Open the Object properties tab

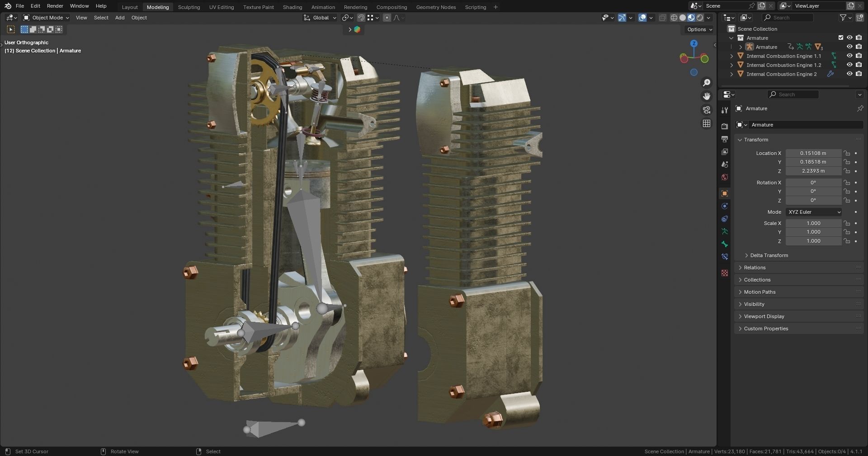725,193
